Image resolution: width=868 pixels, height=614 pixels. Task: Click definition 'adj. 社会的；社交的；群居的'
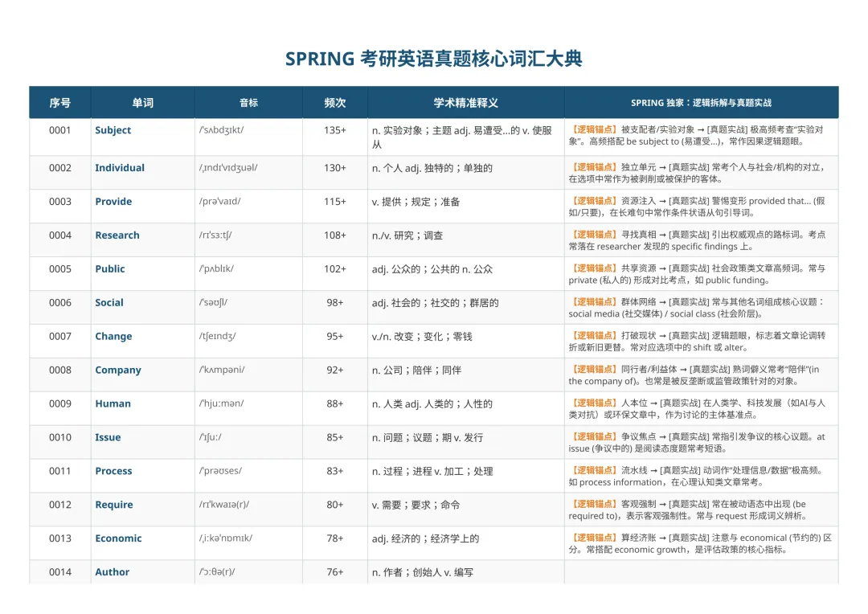435,303
